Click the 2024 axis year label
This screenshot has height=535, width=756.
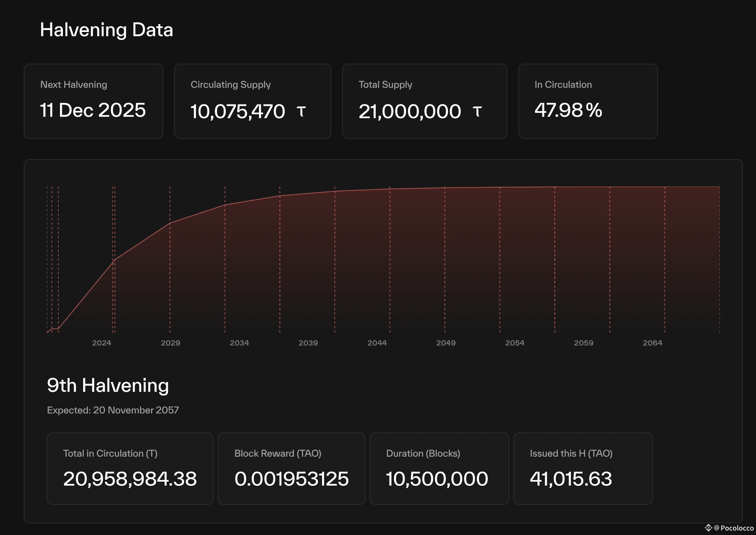[x=101, y=343]
